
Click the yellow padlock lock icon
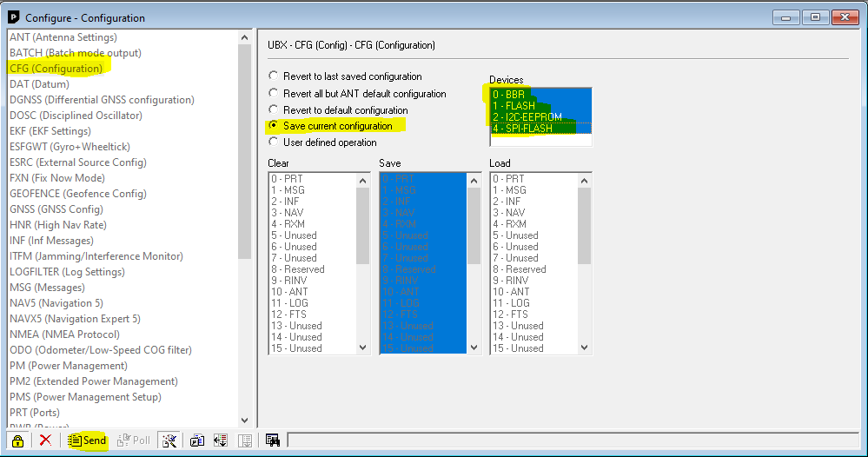point(17,440)
